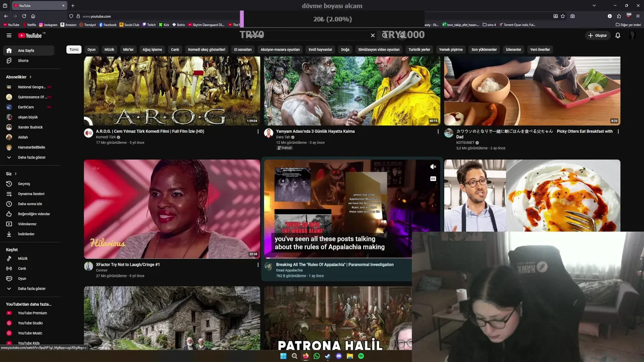Screen dimensions: 644x362
Task: Select the Komedi skeç gösterileri chip
Action: (x=206, y=49)
